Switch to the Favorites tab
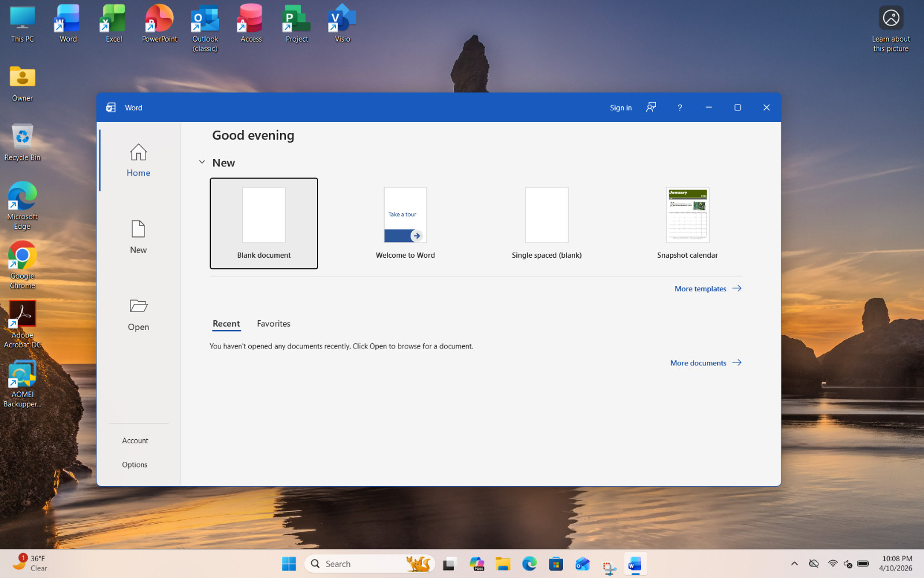This screenshot has width=924, height=578. pyautogui.click(x=274, y=324)
